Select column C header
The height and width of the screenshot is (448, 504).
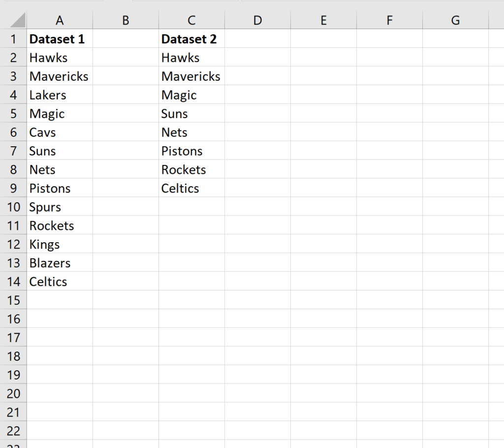tap(191, 20)
